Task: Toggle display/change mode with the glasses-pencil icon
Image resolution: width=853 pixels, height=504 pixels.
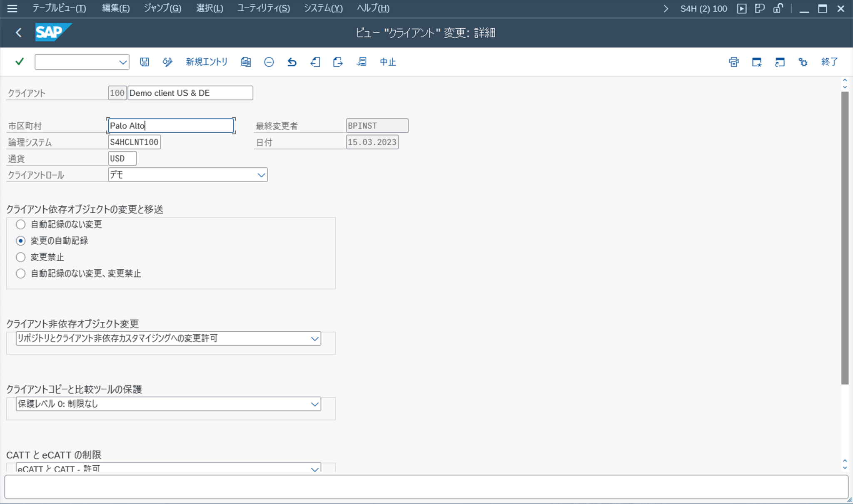Action: click(x=167, y=62)
